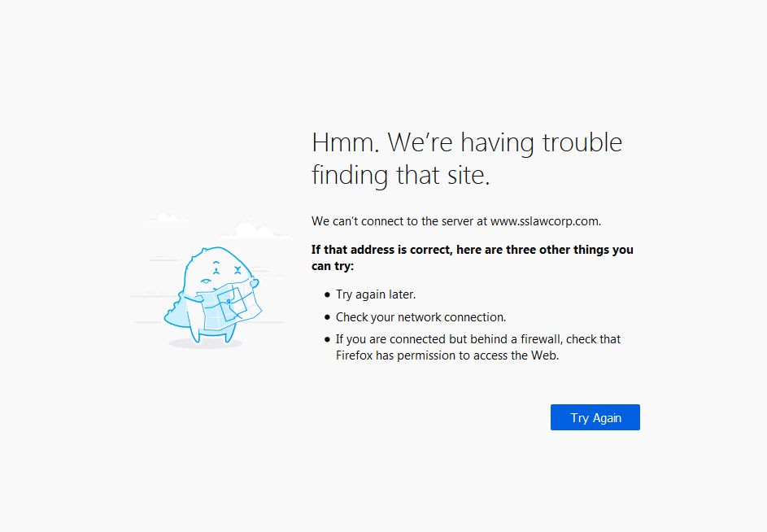Viewport: 767px width, 532px height.
Task: Click the "Firefox has permission" text line
Action: (x=447, y=355)
